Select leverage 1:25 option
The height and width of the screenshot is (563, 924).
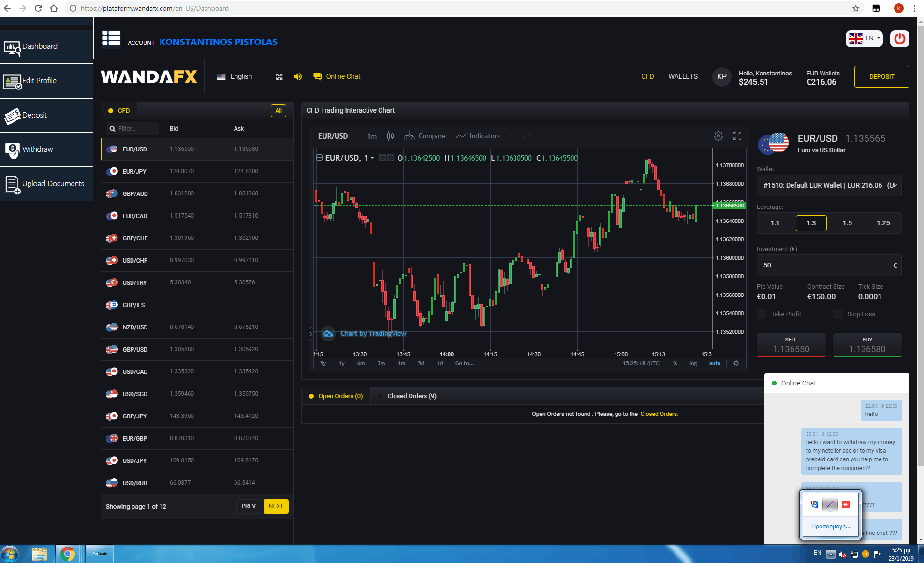point(883,223)
